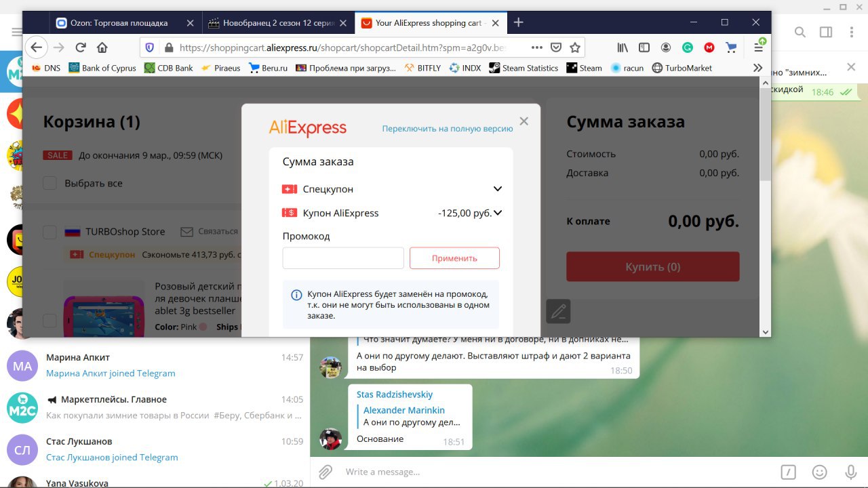Image resolution: width=868 pixels, height=488 pixels.
Task: Reload the AliExpress cart page
Action: coord(81,47)
